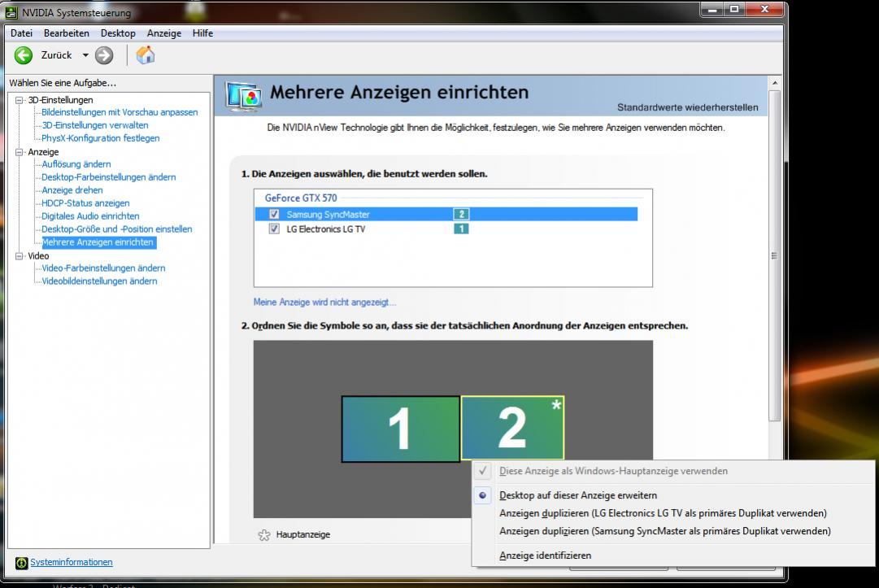The width and height of the screenshot is (879, 588).
Task: Click the Zurück label
Action: pos(57,55)
